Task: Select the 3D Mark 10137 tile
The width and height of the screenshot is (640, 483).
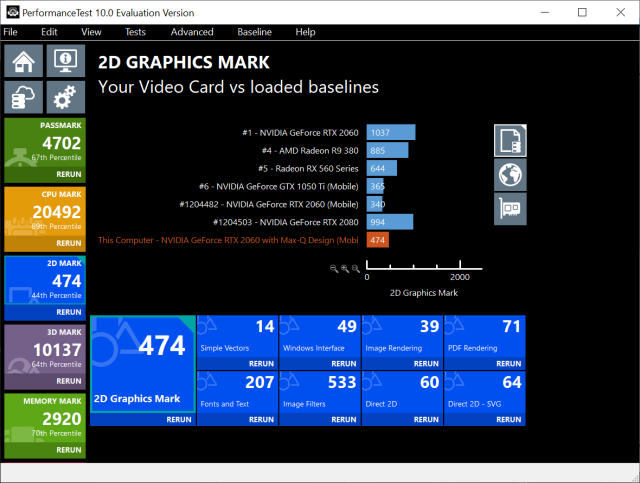Action: coord(45,349)
